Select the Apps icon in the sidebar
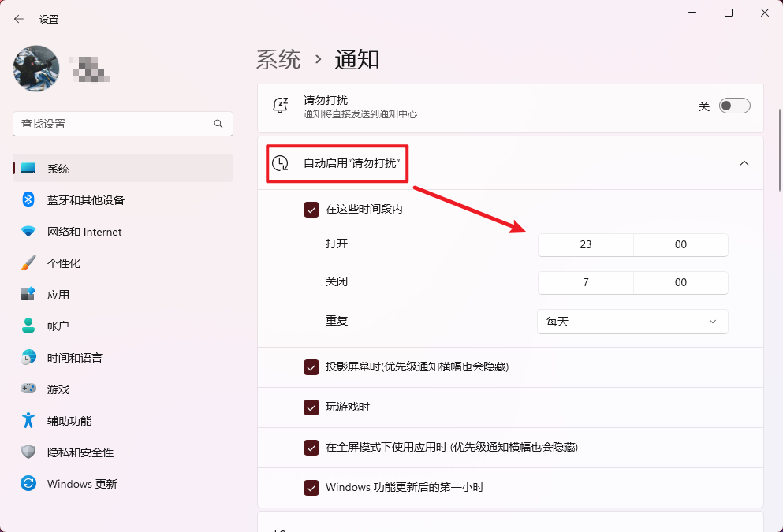This screenshot has width=783, height=532. (x=29, y=295)
